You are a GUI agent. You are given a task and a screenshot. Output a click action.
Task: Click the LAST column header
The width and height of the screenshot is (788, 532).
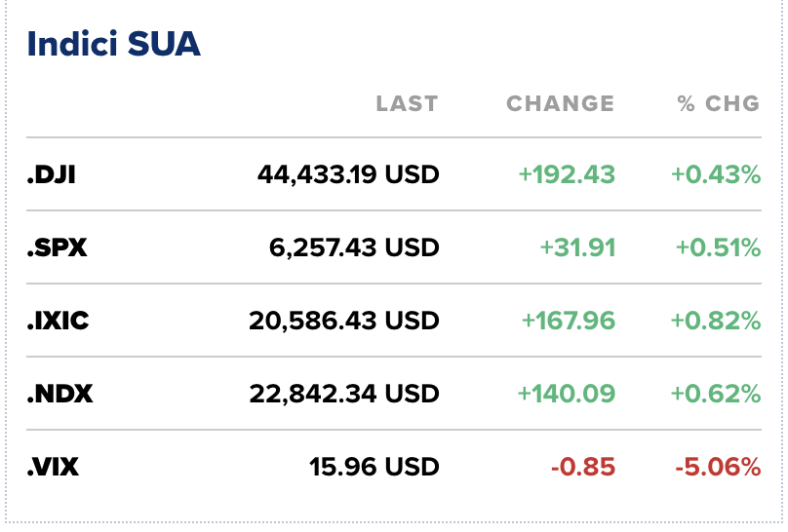point(407,103)
